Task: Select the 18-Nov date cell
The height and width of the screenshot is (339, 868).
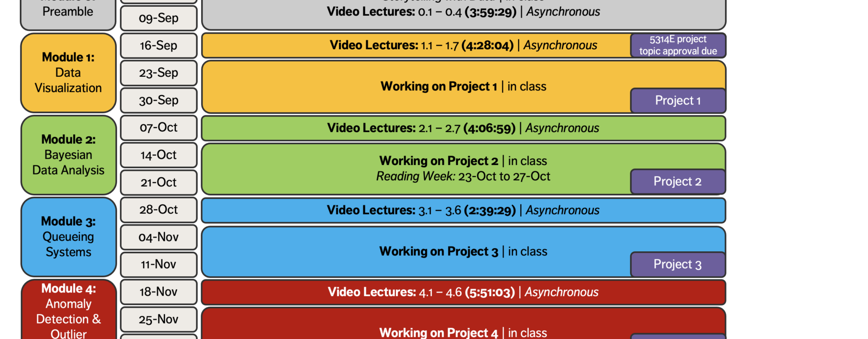Action: click(159, 292)
